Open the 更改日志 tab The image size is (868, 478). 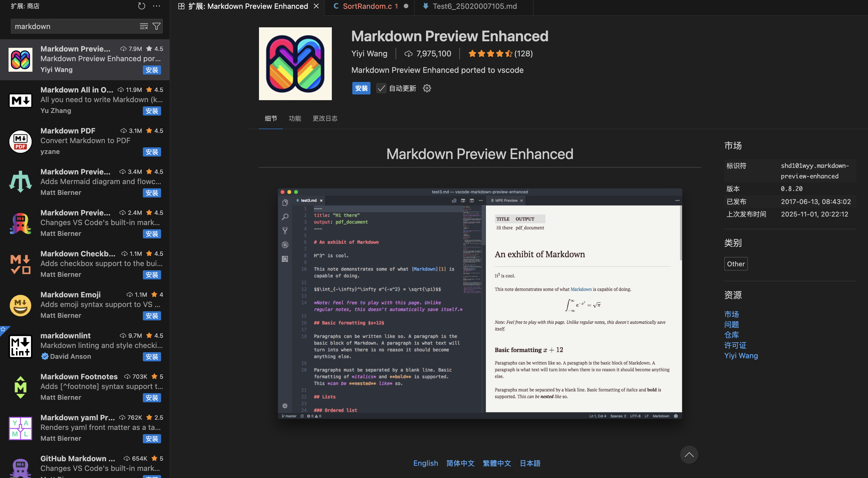point(325,118)
